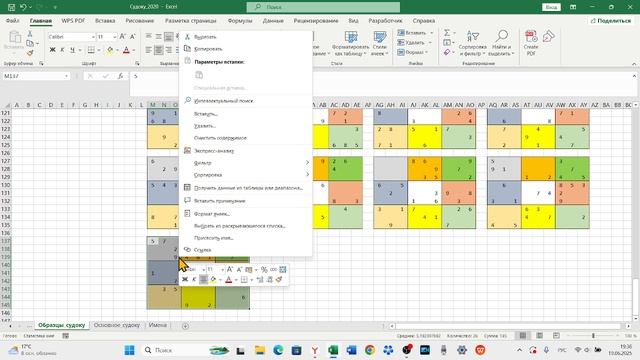Toggle italic К in the ribbon font group
This screenshot has width=640, height=360.
point(62,50)
